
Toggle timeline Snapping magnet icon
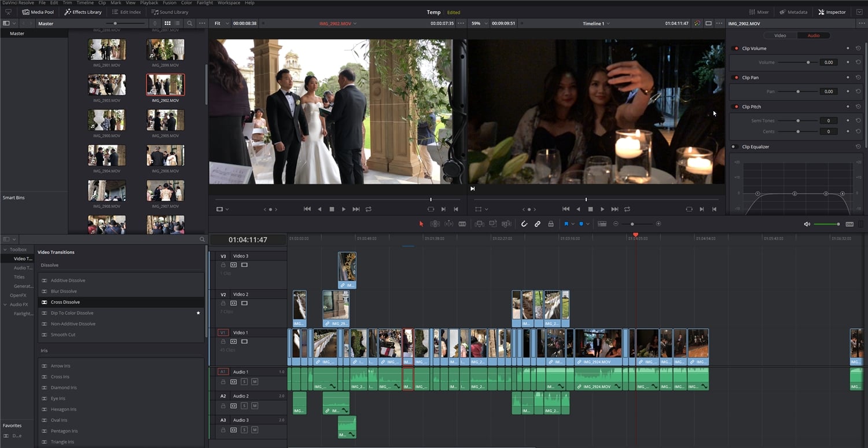coord(524,224)
